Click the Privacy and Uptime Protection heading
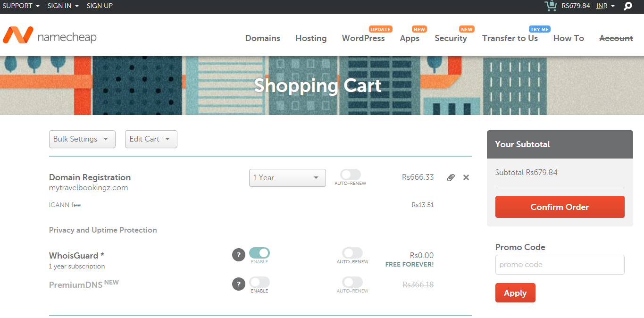644x318 pixels. point(103,230)
